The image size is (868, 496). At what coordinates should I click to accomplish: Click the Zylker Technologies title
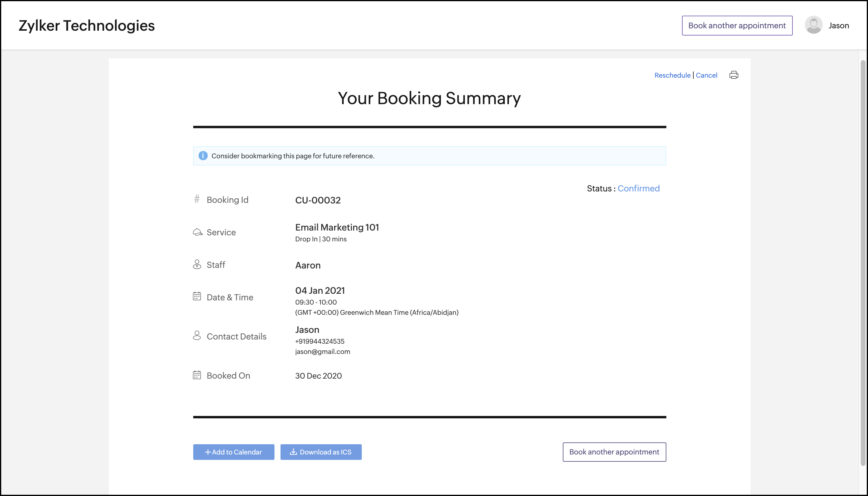[x=86, y=26]
